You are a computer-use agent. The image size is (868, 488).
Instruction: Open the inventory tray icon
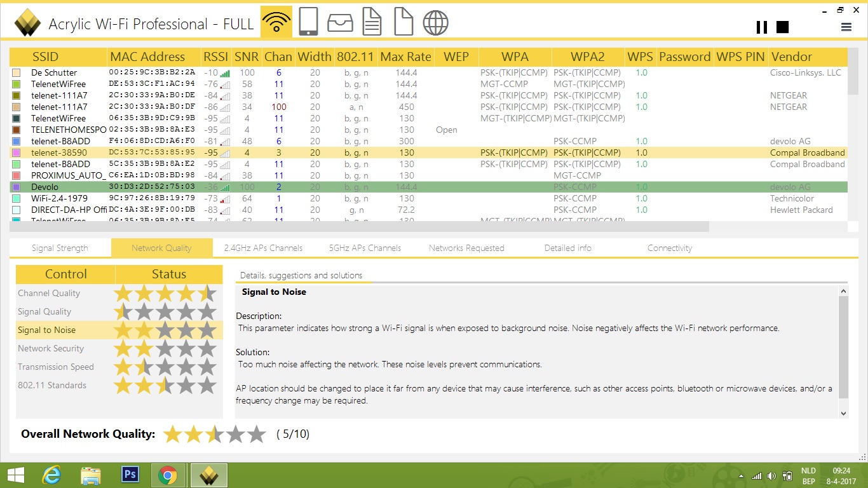[x=340, y=23]
